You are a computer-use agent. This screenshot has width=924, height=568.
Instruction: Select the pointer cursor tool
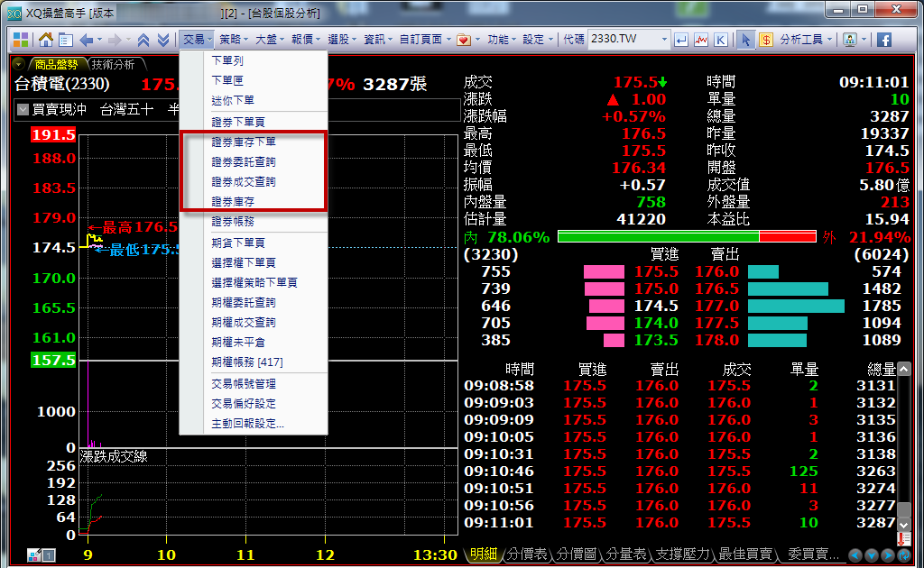click(746, 40)
